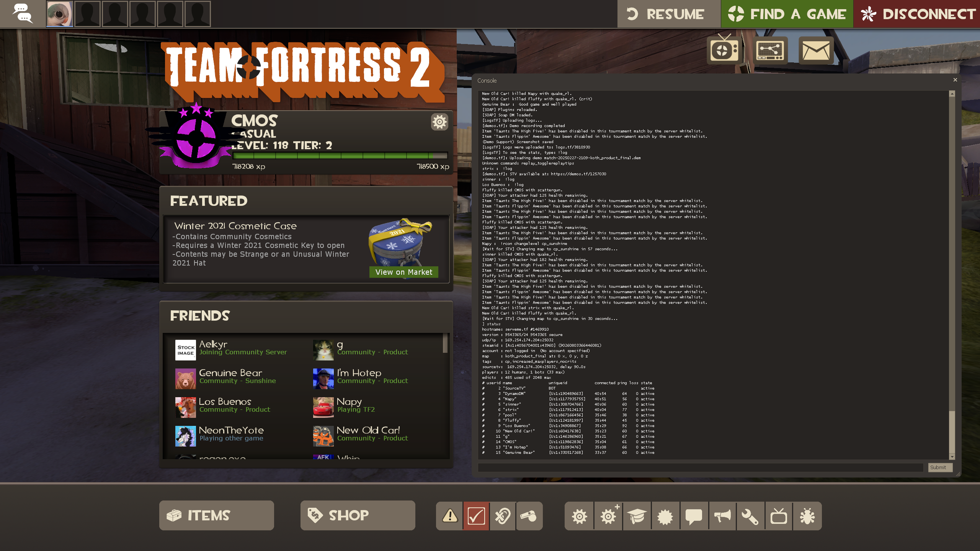Toggle the mute players ear icon
This screenshot has height=551, width=980.
[503, 516]
